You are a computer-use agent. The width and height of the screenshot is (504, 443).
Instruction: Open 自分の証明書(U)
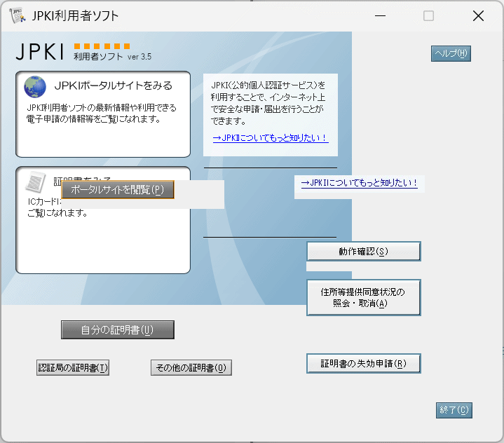pos(118,330)
